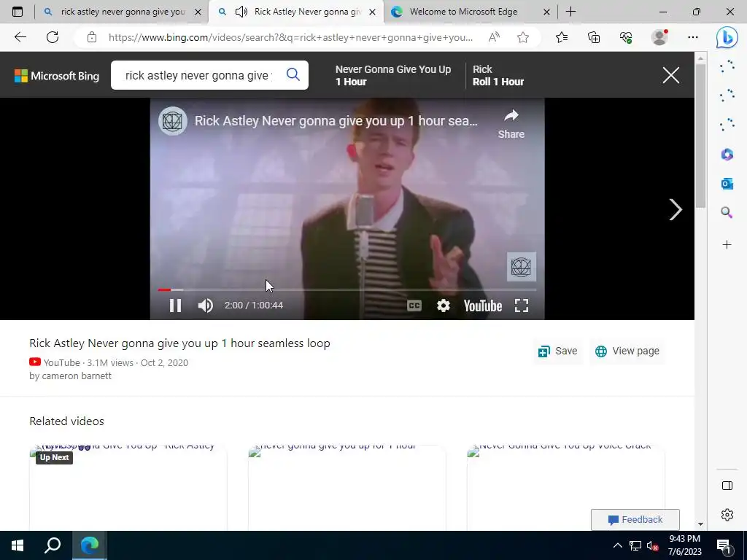Open Outlook in the sidebar
747x560 pixels.
(x=727, y=183)
